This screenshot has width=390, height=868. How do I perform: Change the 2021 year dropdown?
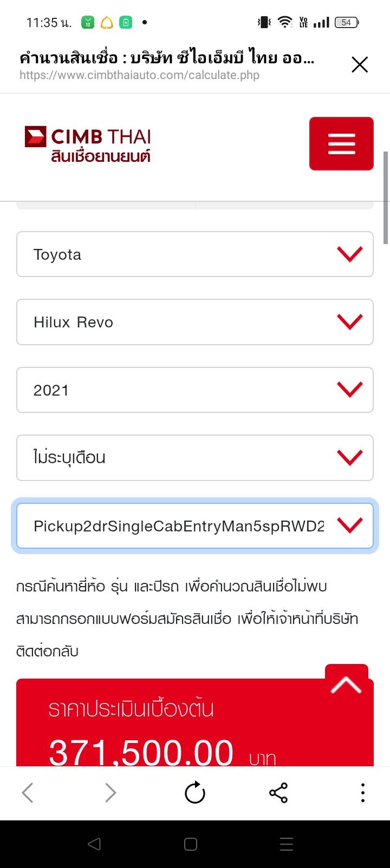tap(195, 390)
